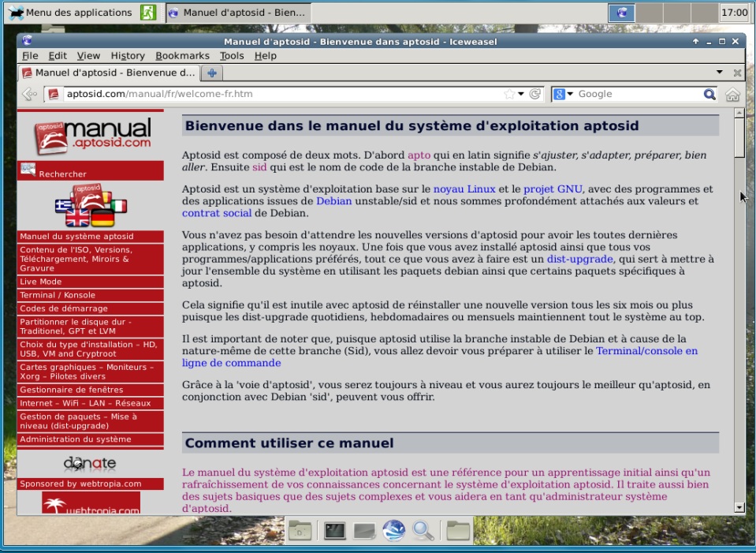
Task: Click in the Google search field
Action: (639, 94)
